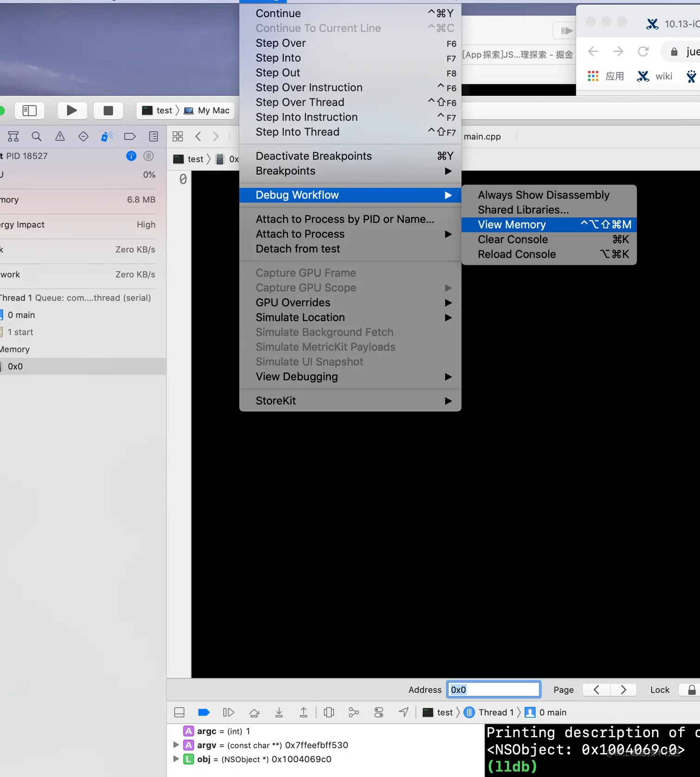
Task: Open the test navigator diamond icon
Action: click(x=83, y=137)
